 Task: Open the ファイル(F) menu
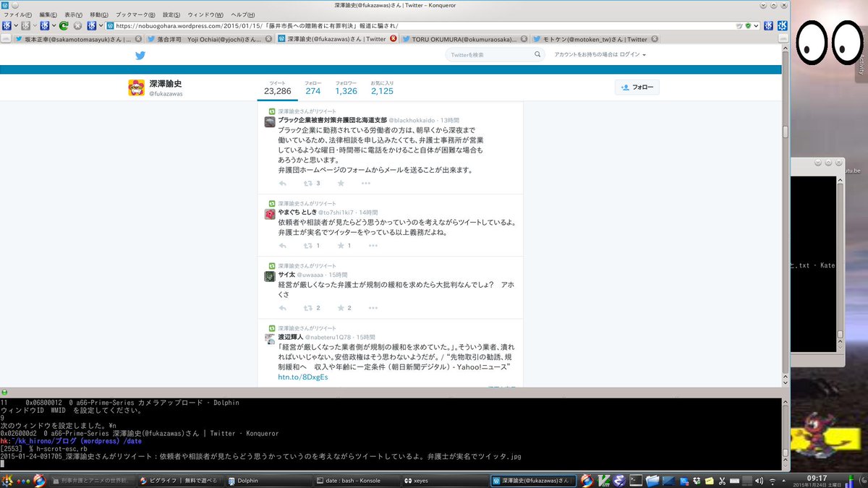17,14
